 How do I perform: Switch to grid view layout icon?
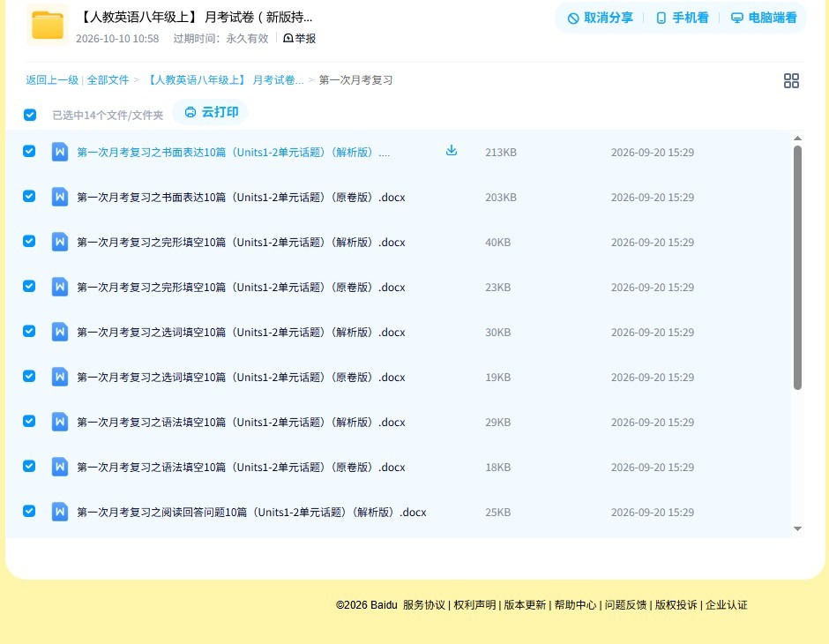(791, 80)
